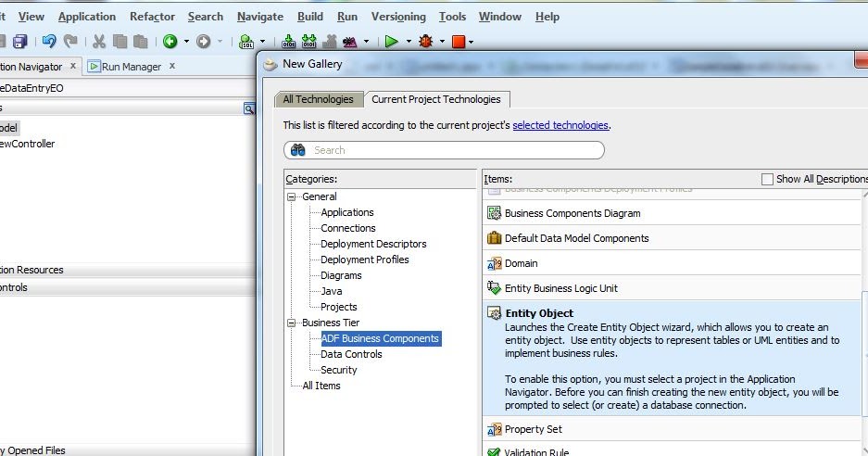Click the green Back navigation arrow

pos(170,42)
